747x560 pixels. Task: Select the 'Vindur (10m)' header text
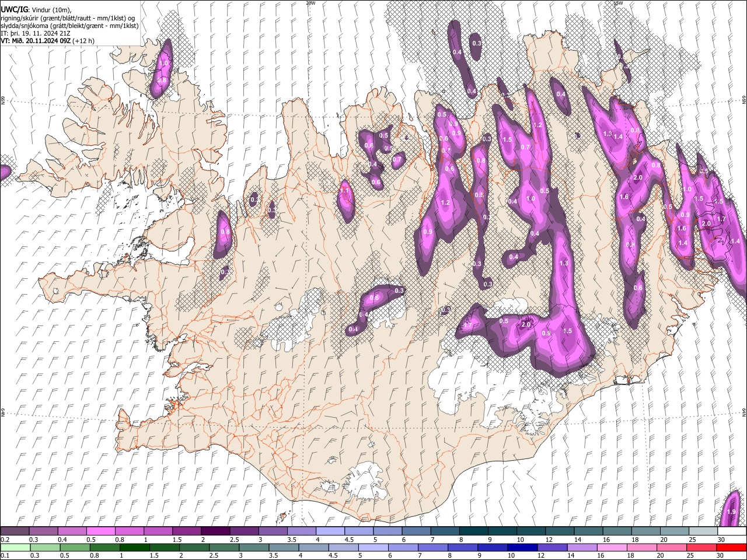51,10
